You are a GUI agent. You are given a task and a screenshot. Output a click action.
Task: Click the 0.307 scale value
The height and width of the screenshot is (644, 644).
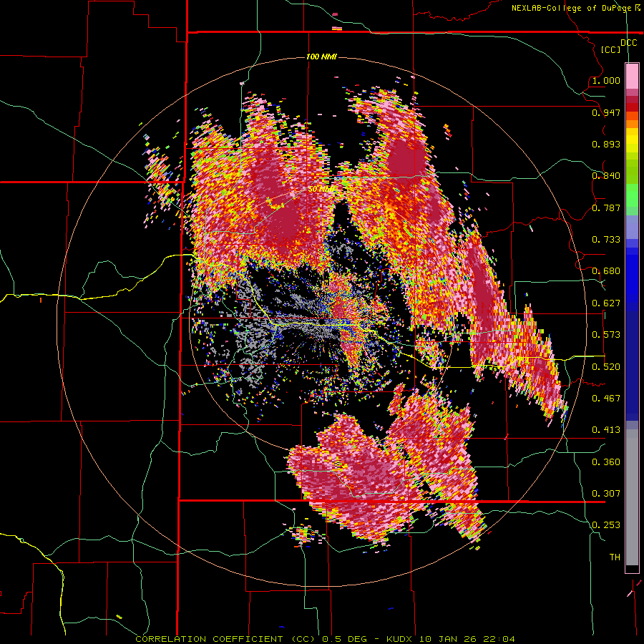(606, 494)
